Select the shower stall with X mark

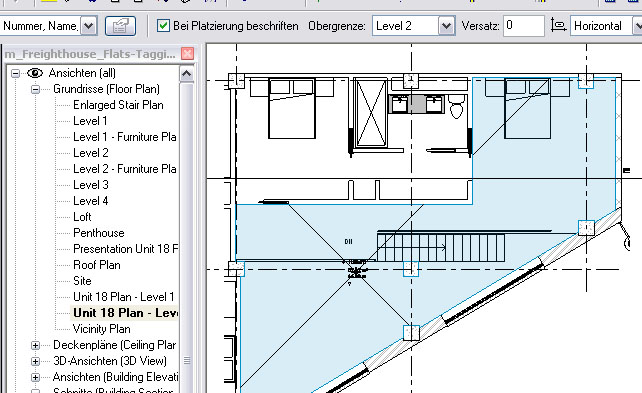click(371, 113)
